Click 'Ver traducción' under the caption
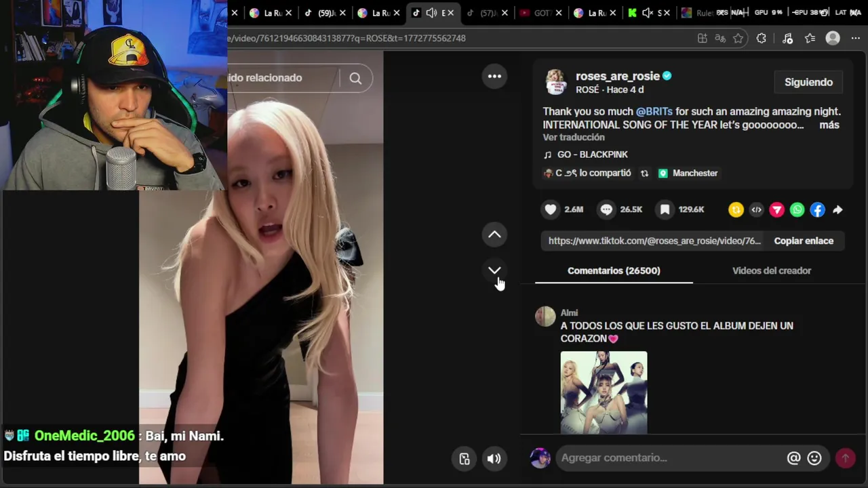 [574, 138]
